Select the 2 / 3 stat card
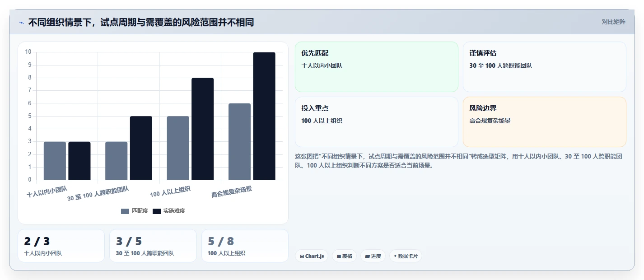This screenshot has width=644, height=280. [x=61, y=246]
